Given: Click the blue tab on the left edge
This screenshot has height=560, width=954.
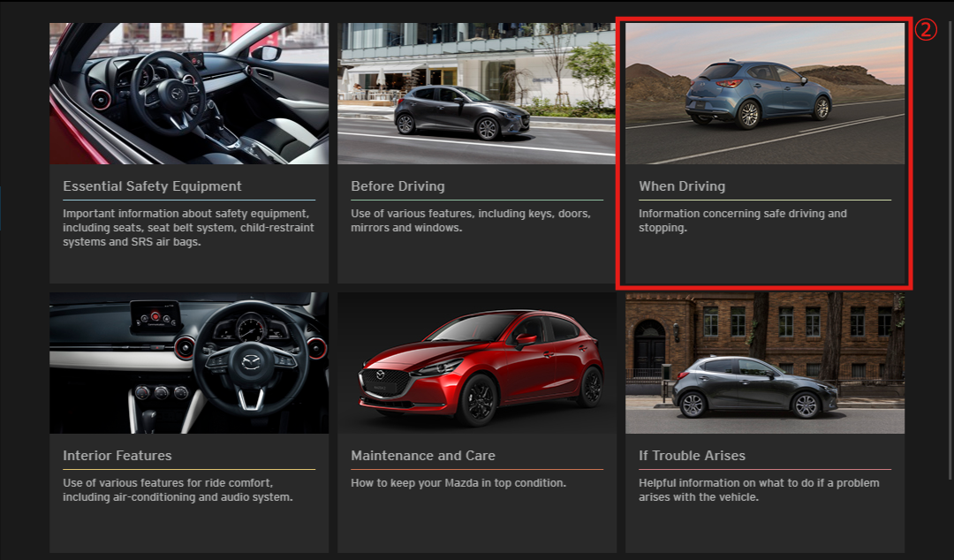Looking at the screenshot, I should 1,208.
